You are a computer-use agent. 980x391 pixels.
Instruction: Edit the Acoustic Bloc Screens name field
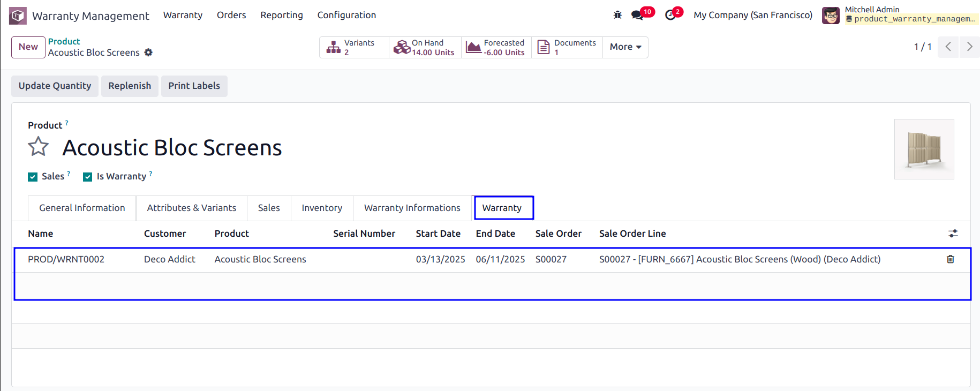[172, 147]
